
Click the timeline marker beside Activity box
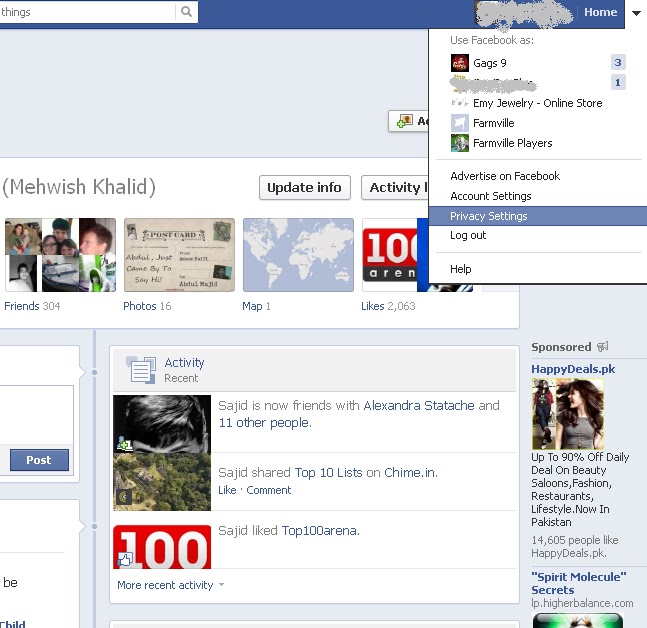tap(94, 372)
